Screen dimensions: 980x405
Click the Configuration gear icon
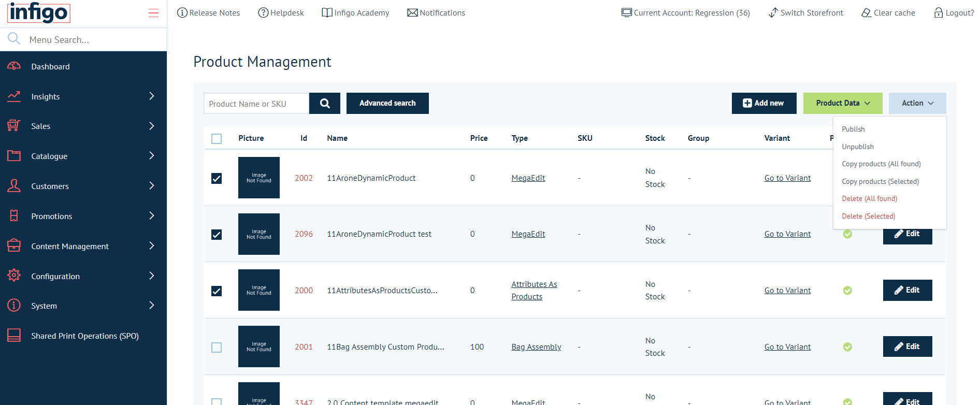tap(14, 276)
